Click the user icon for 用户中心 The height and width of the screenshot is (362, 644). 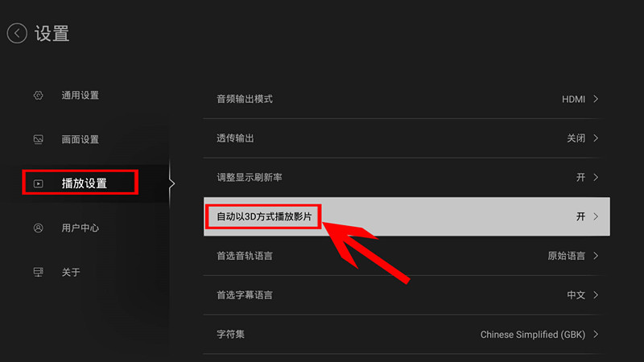(38, 228)
